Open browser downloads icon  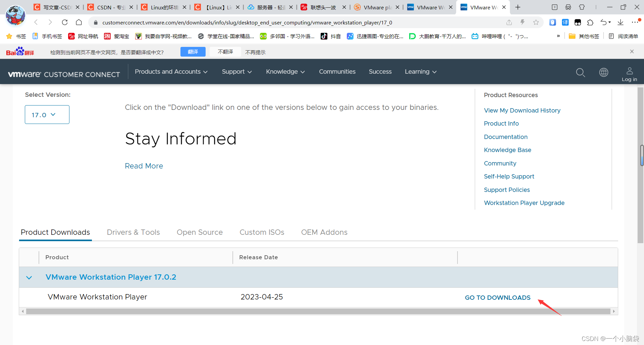621,22
